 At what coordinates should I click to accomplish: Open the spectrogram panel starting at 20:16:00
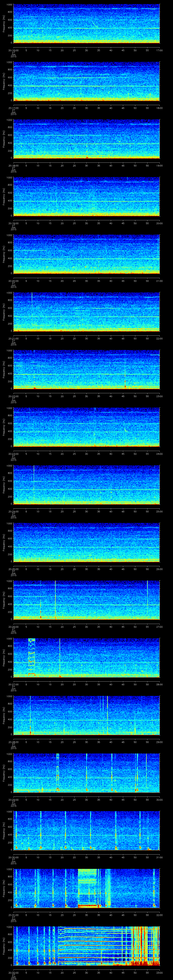(x=86, y=24)
